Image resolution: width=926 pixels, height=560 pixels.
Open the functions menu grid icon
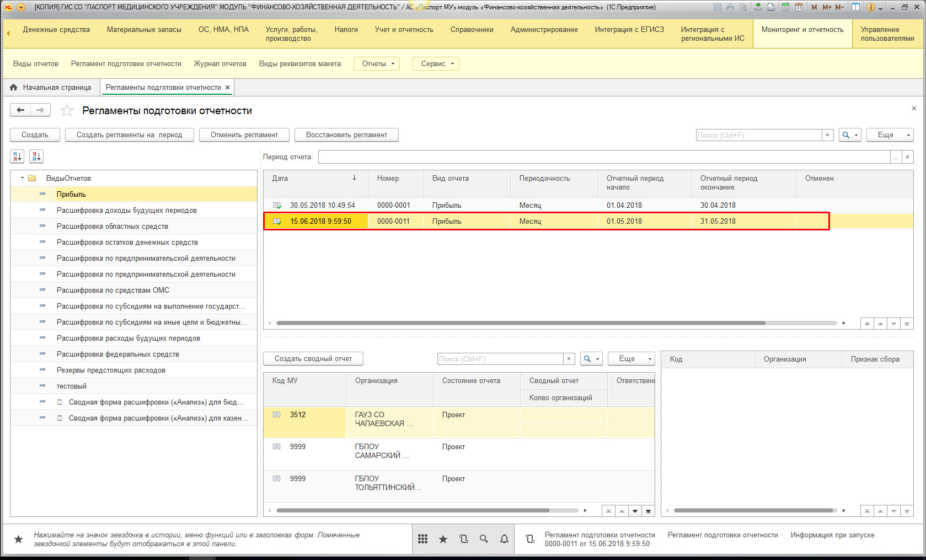point(423,539)
